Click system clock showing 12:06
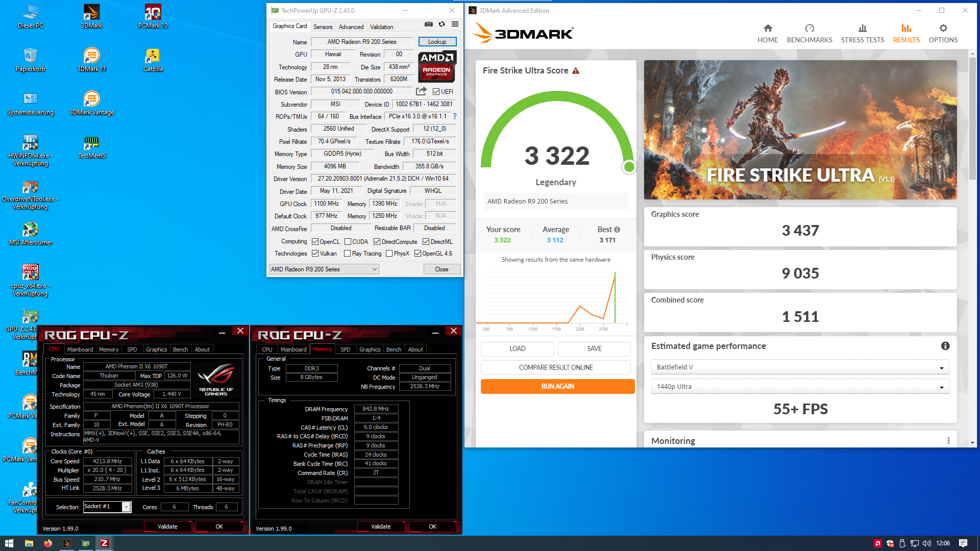 pos(943,543)
